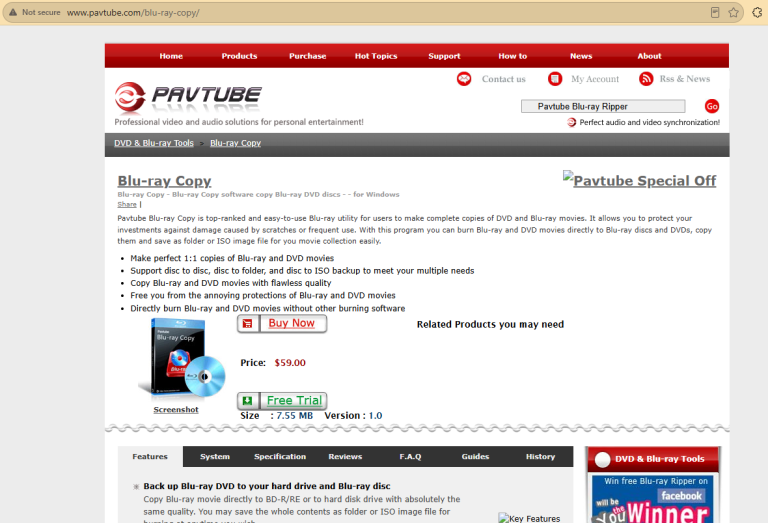
Task: Click the 7.55 MB size value
Action: [x=294, y=416]
